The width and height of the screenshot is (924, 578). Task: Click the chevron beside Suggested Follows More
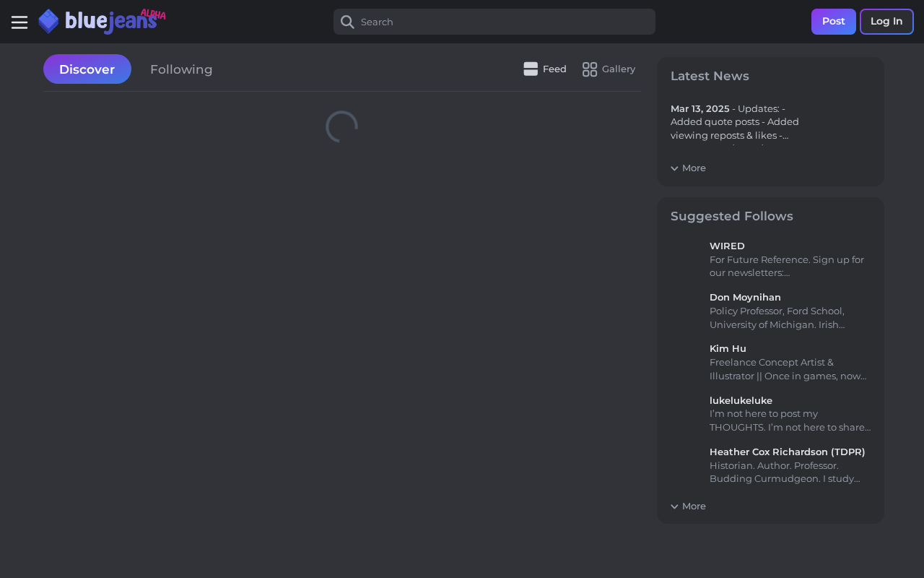(674, 506)
